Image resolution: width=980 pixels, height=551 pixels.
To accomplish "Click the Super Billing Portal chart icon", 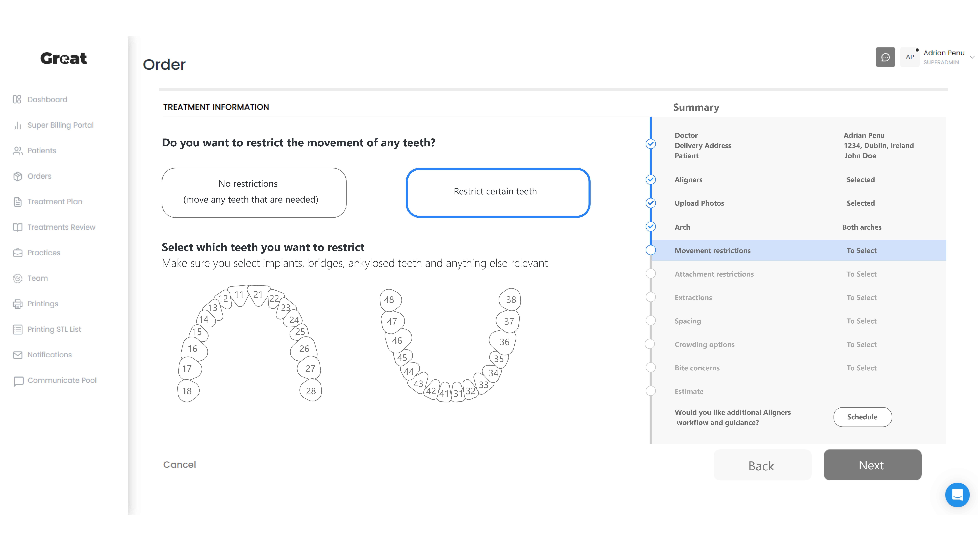I will click(17, 125).
